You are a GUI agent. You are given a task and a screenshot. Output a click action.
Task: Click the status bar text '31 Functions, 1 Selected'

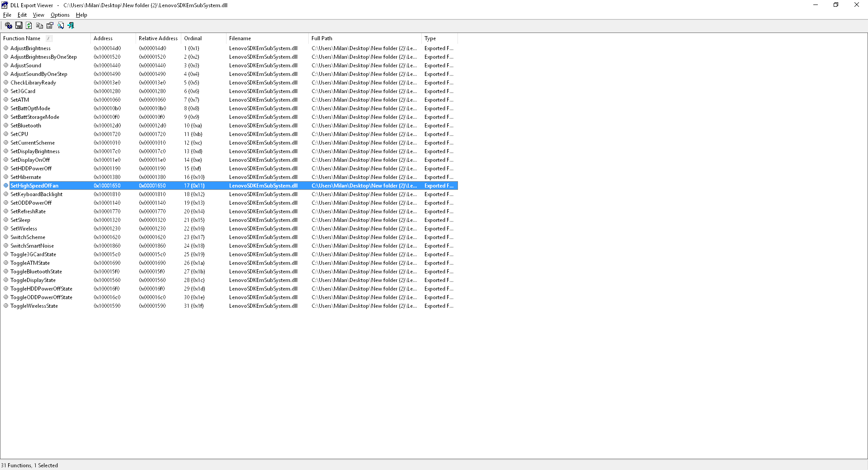click(29, 465)
